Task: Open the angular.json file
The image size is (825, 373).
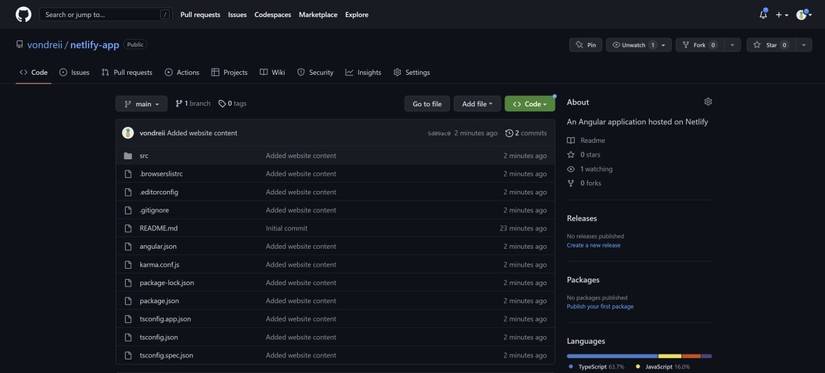Action: click(158, 246)
